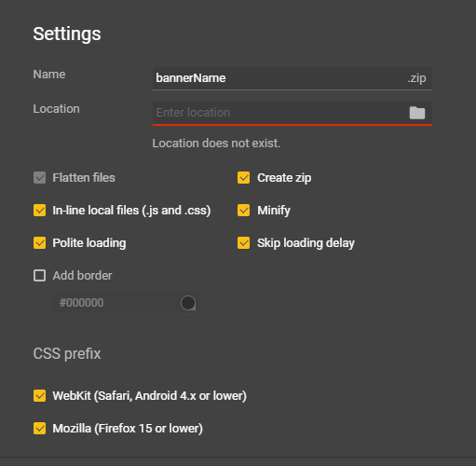
Task: Uncheck Mozilla Firefox prefix option
Action: [x=39, y=429]
